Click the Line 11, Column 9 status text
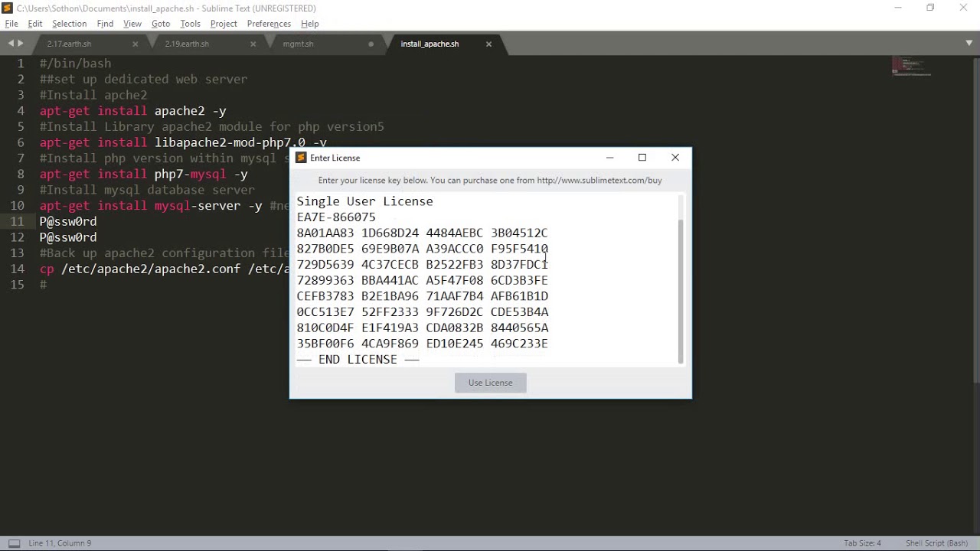 60,543
